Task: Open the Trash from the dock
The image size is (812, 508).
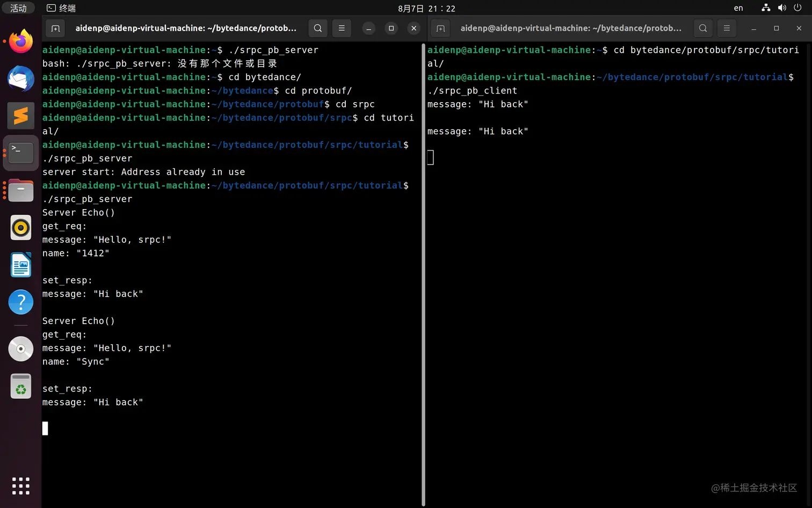Action: [x=21, y=387]
